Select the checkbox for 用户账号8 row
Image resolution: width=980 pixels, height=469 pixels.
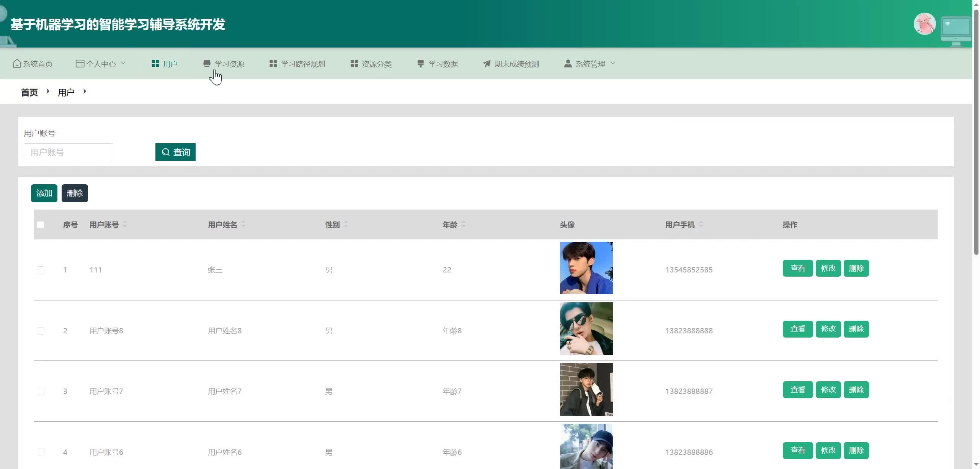click(x=41, y=331)
